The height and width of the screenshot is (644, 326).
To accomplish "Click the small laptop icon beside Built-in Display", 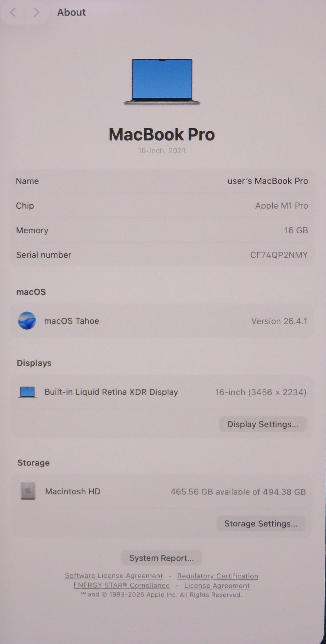I will (x=28, y=392).
